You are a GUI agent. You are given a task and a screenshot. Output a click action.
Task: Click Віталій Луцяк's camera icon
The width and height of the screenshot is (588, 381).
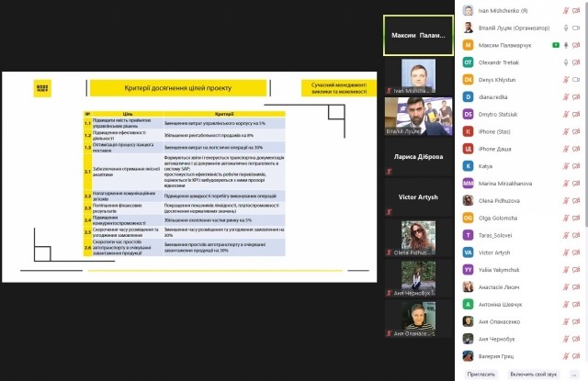pos(576,28)
